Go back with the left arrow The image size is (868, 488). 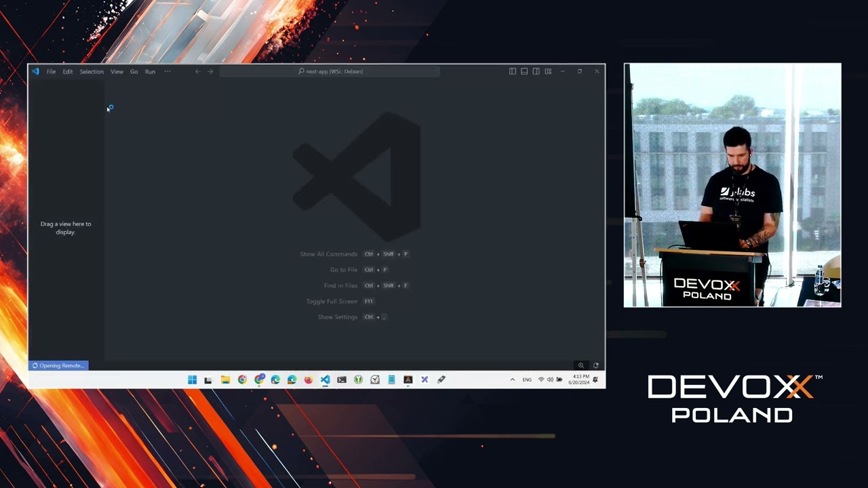click(197, 71)
